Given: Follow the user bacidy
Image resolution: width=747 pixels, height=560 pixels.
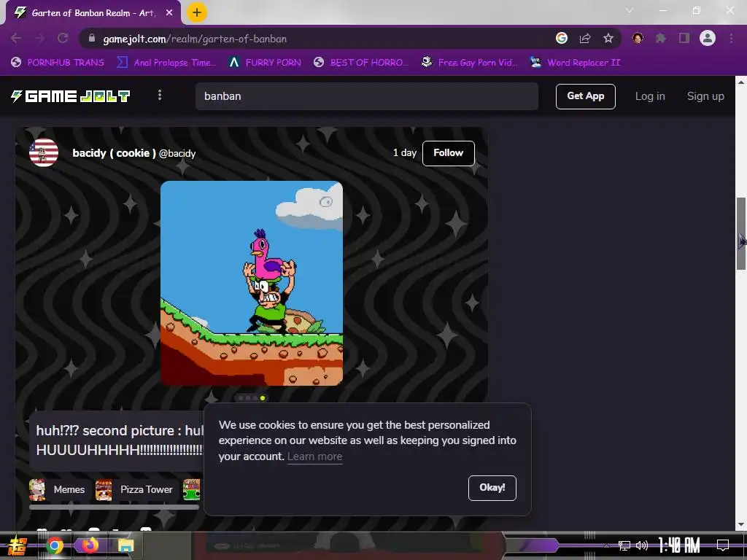Looking at the screenshot, I should click(448, 153).
